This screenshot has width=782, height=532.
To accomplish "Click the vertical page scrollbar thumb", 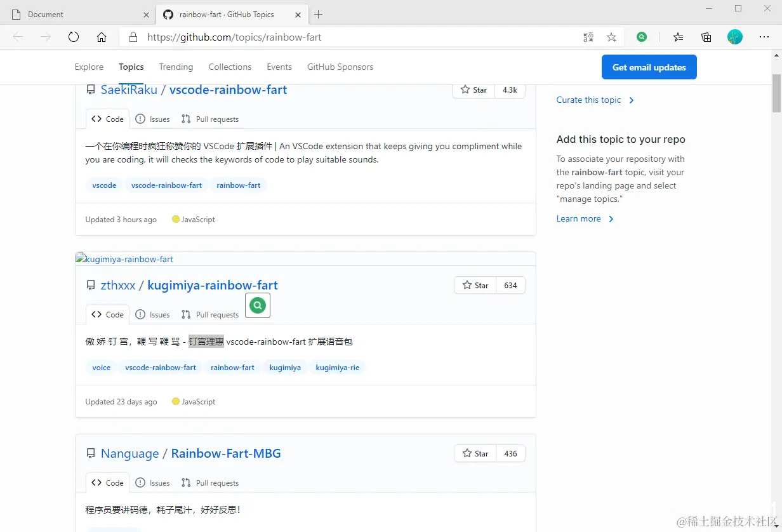I will pyautogui.click(x=776, y=93).
